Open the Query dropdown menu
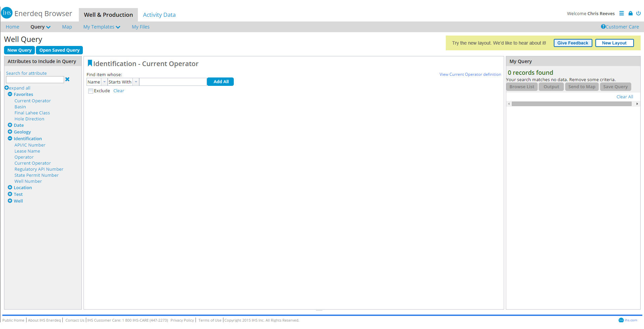Screen dimensions: 644x329 click(41, 27)
